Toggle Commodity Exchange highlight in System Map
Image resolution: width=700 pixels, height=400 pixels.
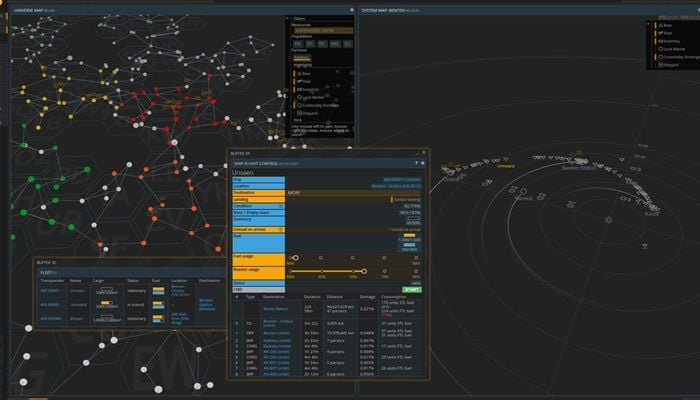pyautogui.click(x=679, y=57)
